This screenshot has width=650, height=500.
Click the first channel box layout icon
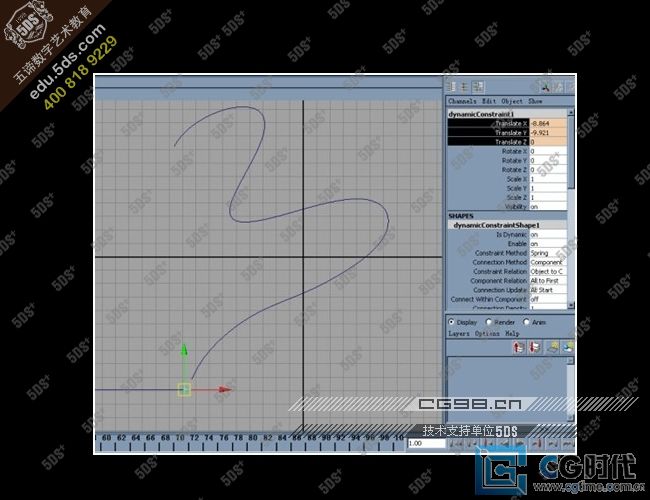pyautogui.click(x=451, y=87)
